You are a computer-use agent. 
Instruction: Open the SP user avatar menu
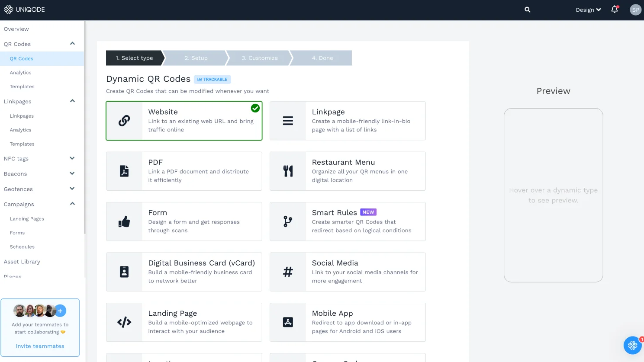(x=635, y=10)
